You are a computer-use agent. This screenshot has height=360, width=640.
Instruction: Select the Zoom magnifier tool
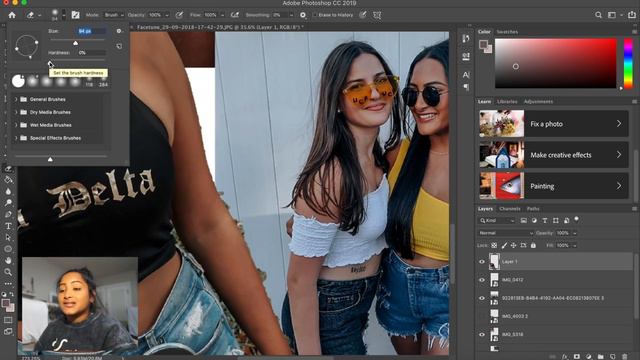pyautogui.click(x=8, y=272)
